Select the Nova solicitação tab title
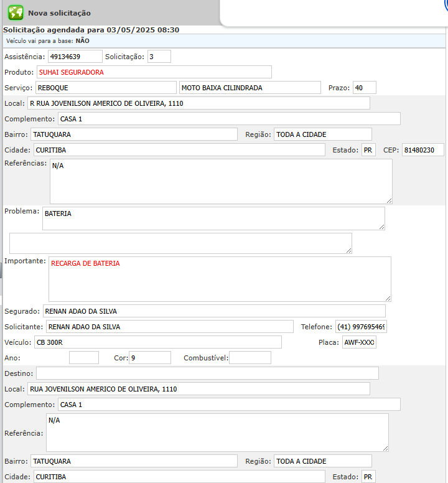 pos(59,13)
